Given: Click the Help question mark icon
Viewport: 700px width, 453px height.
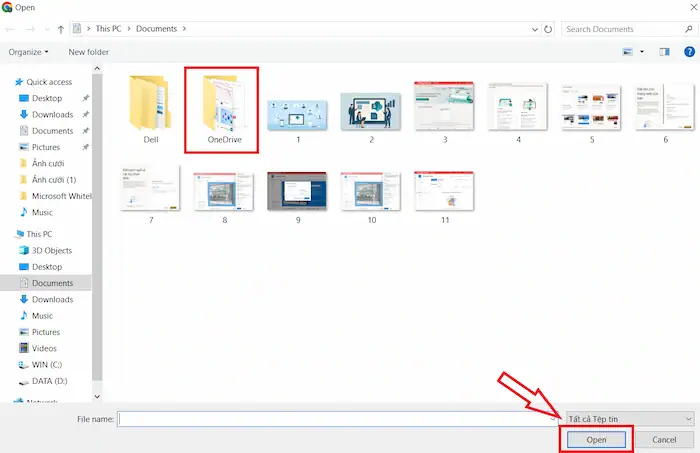Looking at the screenshot, I should [x=689, y=51].
